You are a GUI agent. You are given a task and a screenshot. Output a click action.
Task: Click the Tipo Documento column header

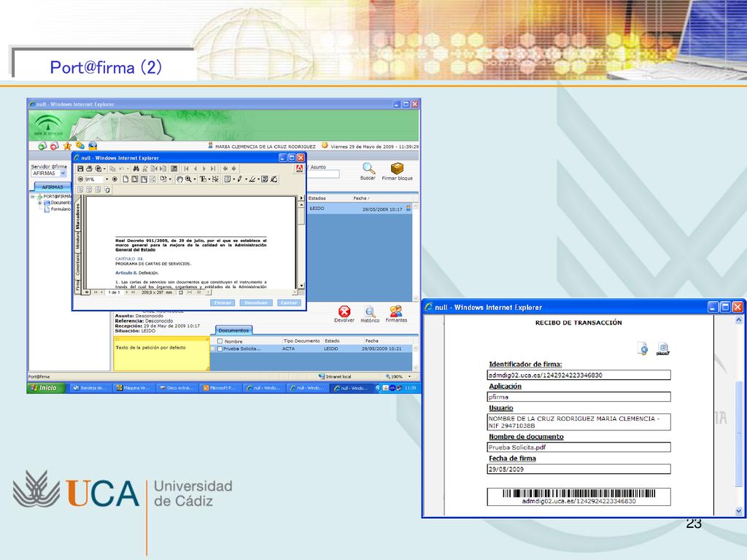(x=301, y=341)
